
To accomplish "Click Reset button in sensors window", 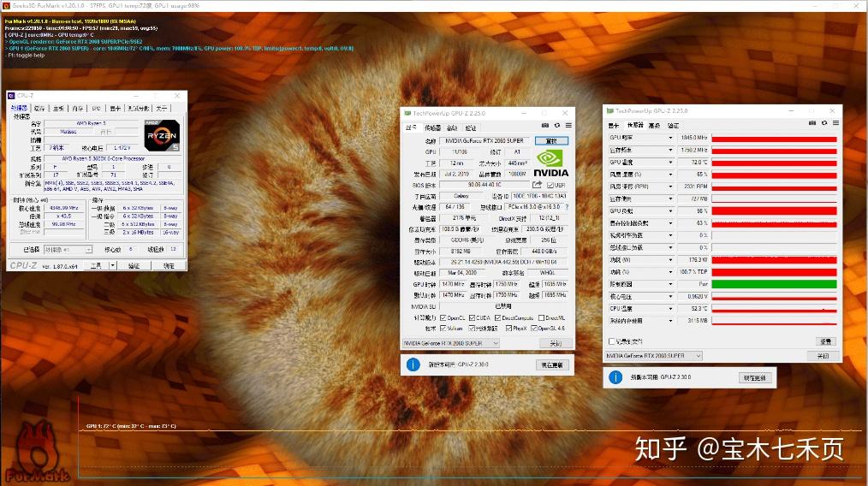I will click(825, 341).
